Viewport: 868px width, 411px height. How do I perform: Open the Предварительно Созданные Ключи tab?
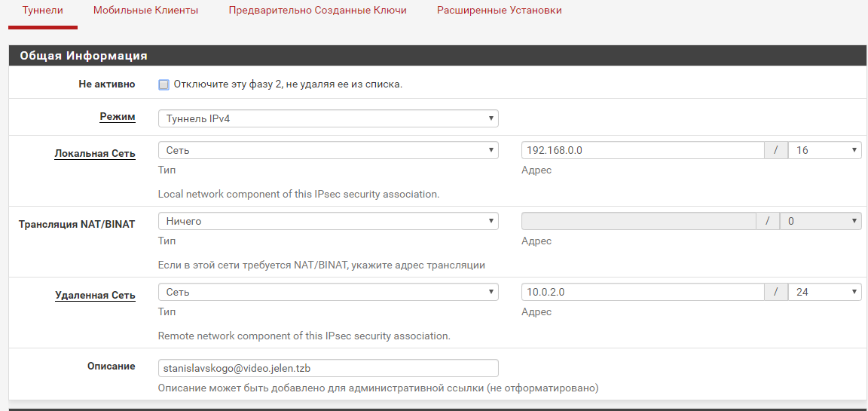click(318, 11)
